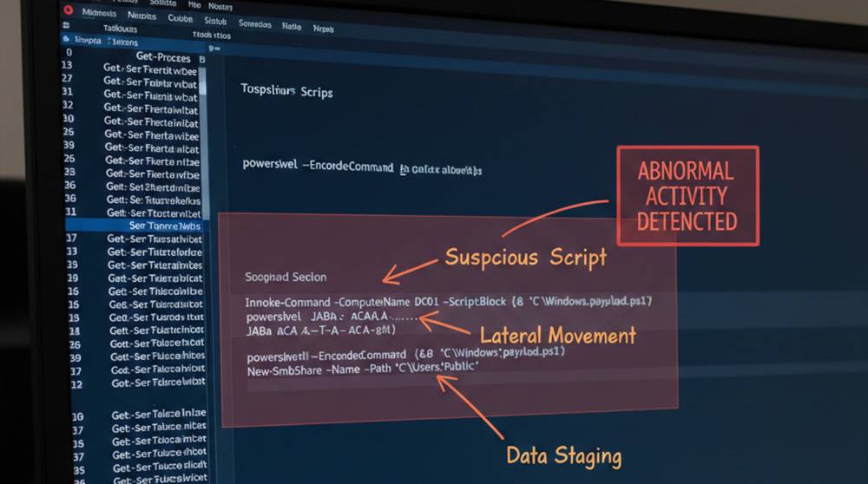This screenshot has height=484, width=868.
Task: Select the Get-Ser Fkerte nitae row
Action: point(153,161)
